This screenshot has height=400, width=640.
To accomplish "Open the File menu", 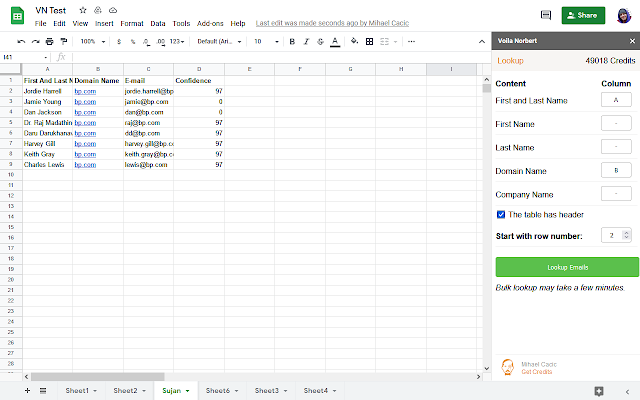I will pyautogui.click(x=40, y=24).
